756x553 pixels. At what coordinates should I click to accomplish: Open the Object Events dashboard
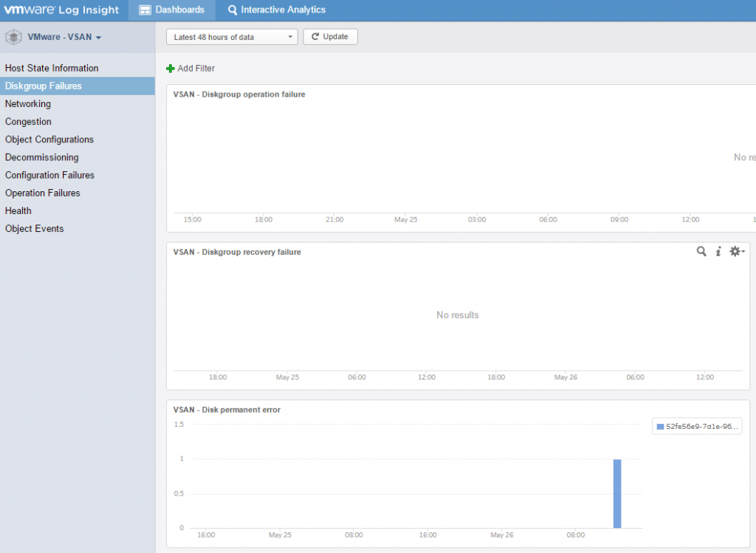pyautogui.click(x=77, y=229)
